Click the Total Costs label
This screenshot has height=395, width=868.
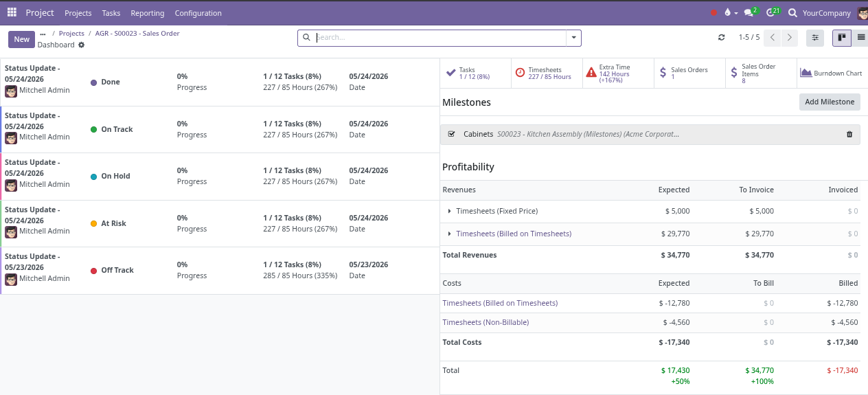pyautogui.click(x=461, y=342)
